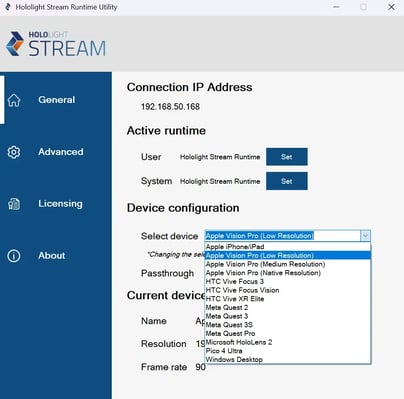Switch to the Advanced tab
Viewport: 404px width, 399px height.
(56, 152)
